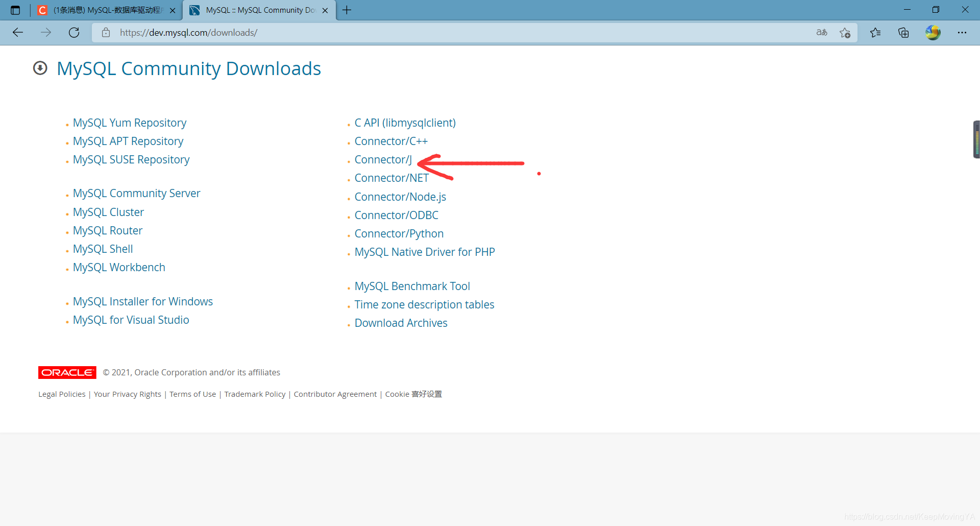Switch to the CSDN MySQL tab

[106, 10]
